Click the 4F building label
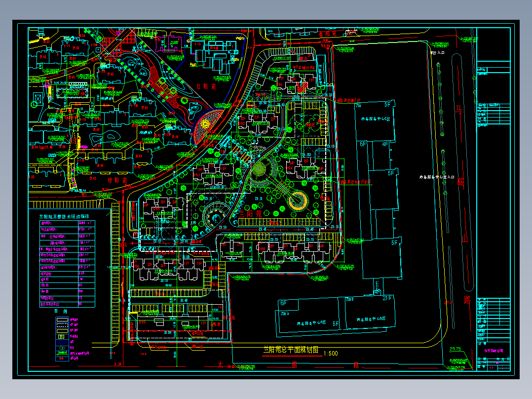Image resolution: width=532 pixels, height=399 pixels. (x=385, y=144)
